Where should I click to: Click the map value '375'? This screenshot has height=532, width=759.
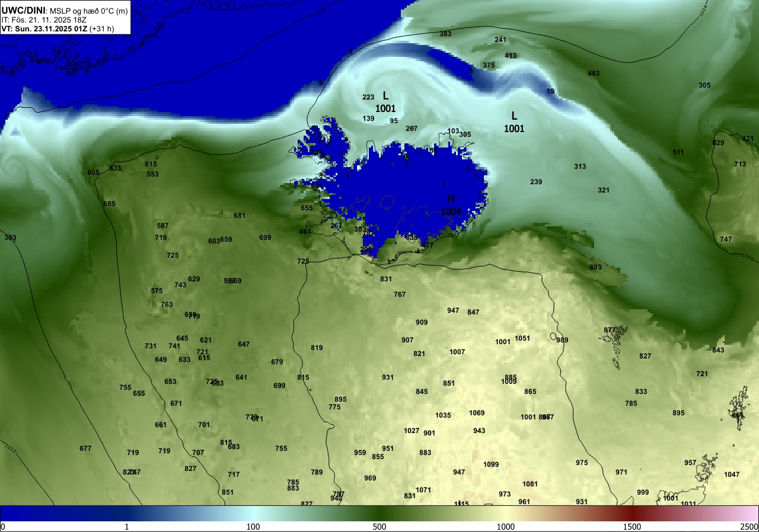(x=489, y=65)
